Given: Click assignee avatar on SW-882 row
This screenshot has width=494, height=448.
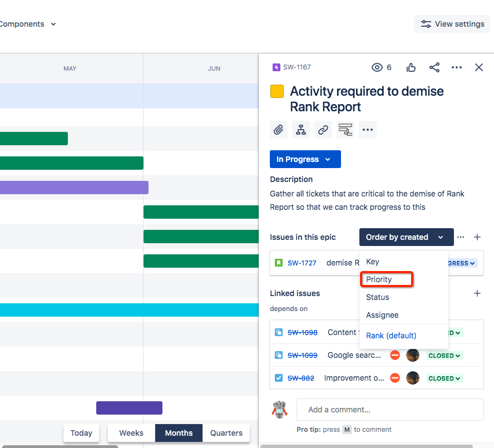Looking at the screenshot, I should point(413,378).
